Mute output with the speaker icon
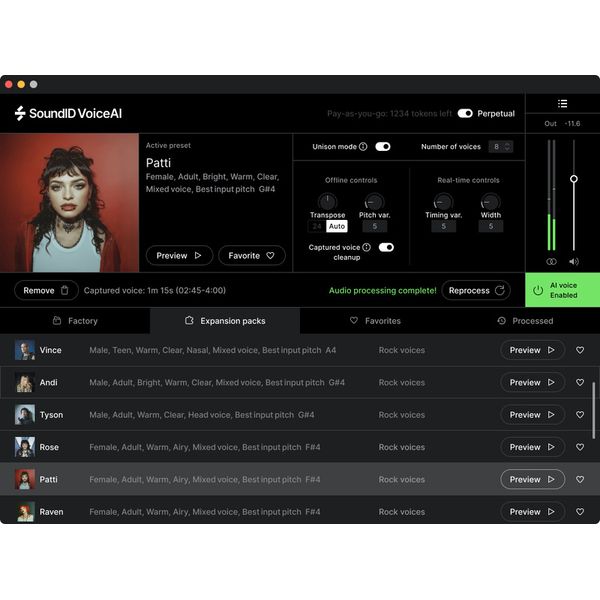Viewport: 600px width, 600px height. pyautogui.click(x=574, y=261)
